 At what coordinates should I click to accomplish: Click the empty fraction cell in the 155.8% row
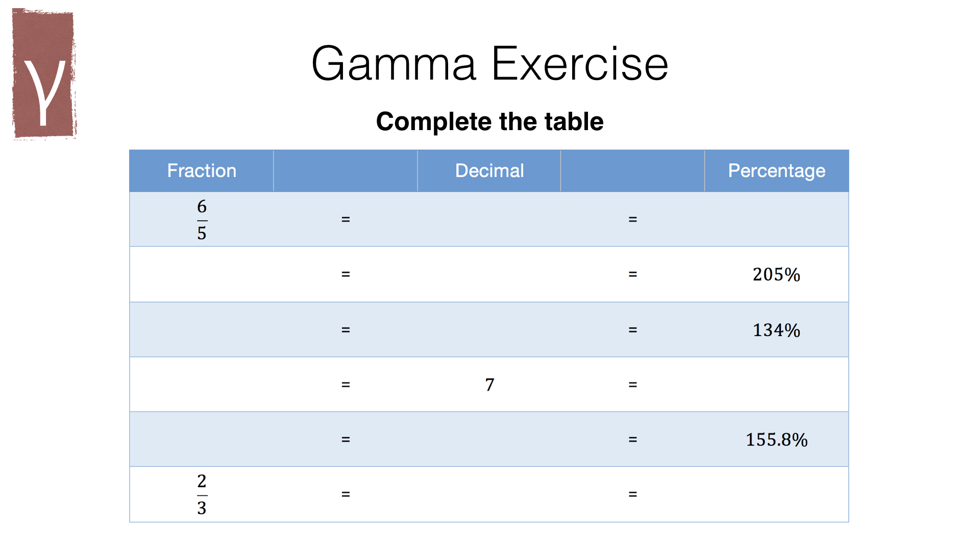pos(202,439)
